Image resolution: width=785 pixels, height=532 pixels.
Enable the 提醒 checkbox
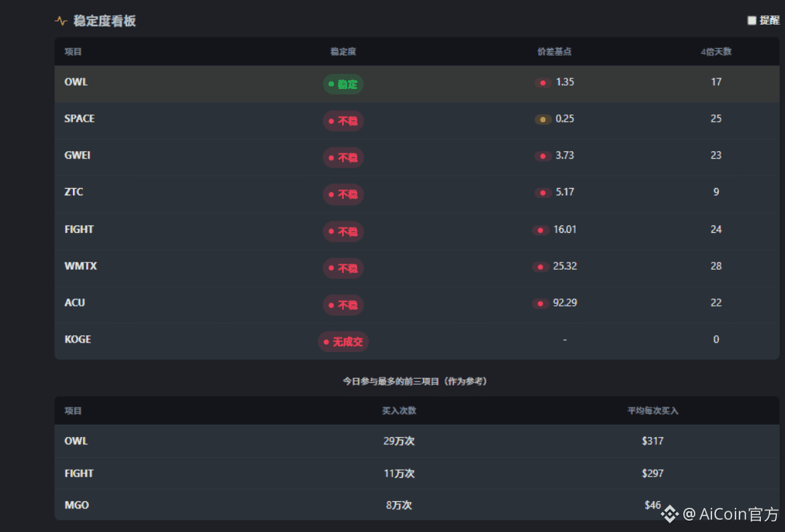[752, 21]
